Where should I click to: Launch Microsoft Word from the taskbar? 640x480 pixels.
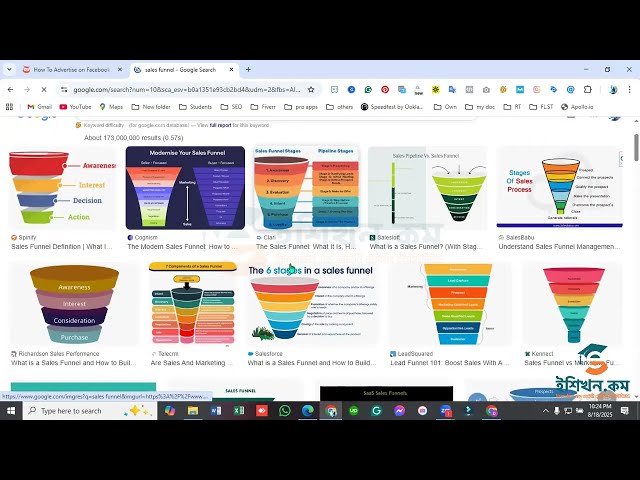pyautogui.click(x=216, y=411)
